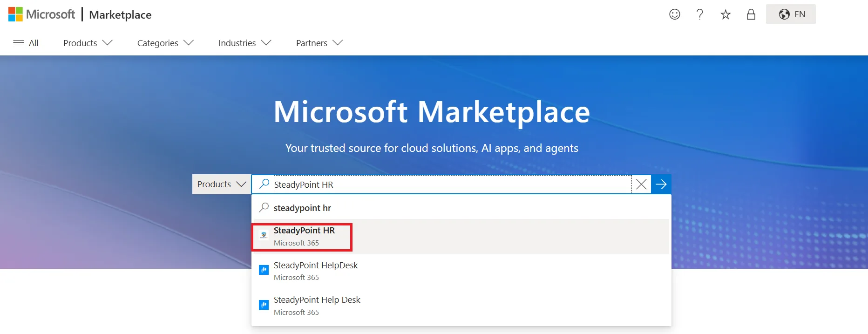
Task: Open favorites star icon
Action: (725, 14)
